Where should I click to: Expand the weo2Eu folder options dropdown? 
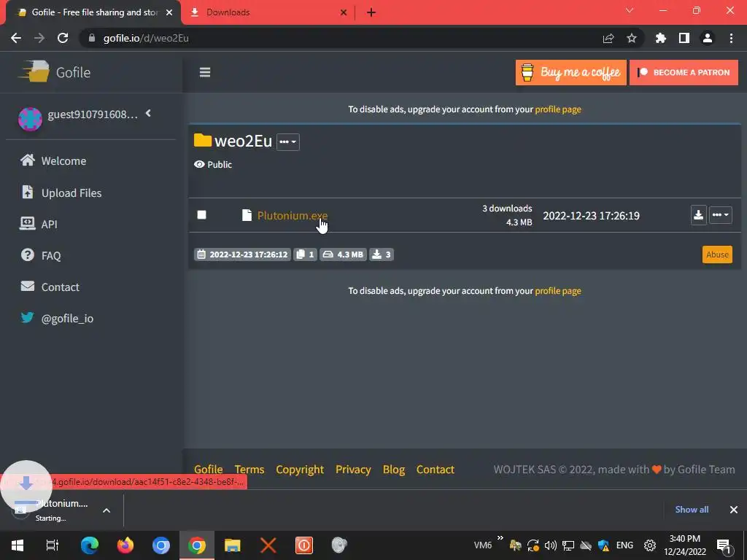pos(287,142)
